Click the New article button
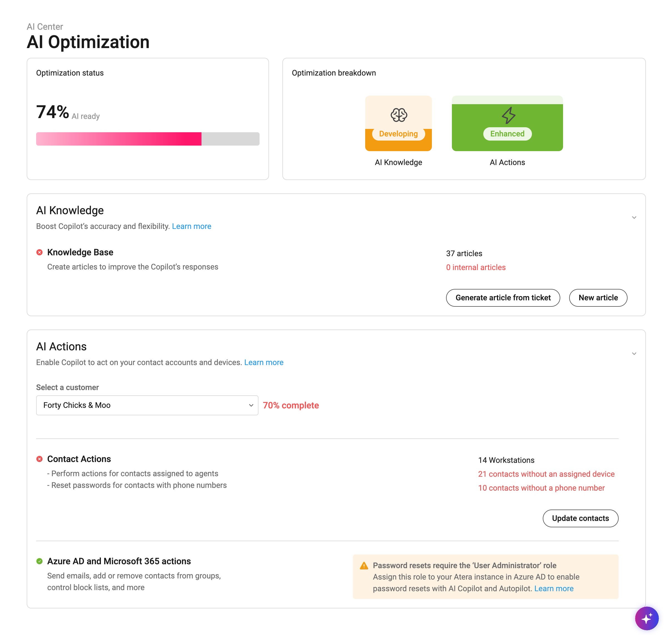This screenshot has width=672, height=644. [598, 298]
